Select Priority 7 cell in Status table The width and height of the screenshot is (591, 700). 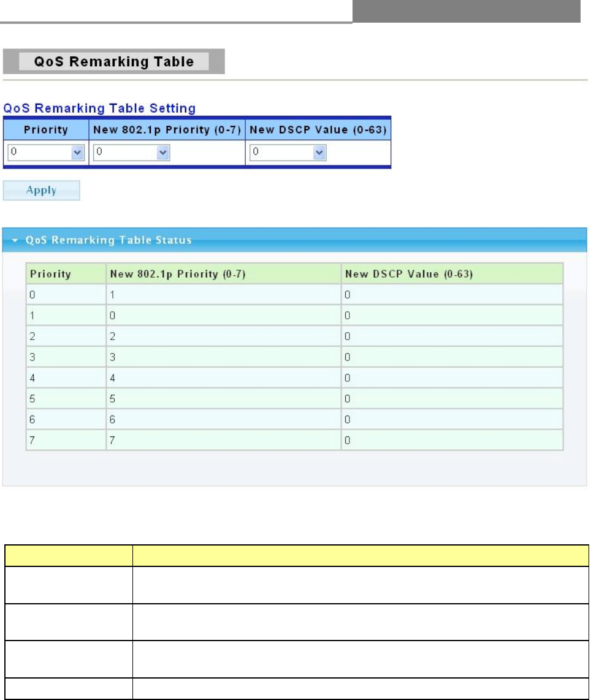click(66, 440)
